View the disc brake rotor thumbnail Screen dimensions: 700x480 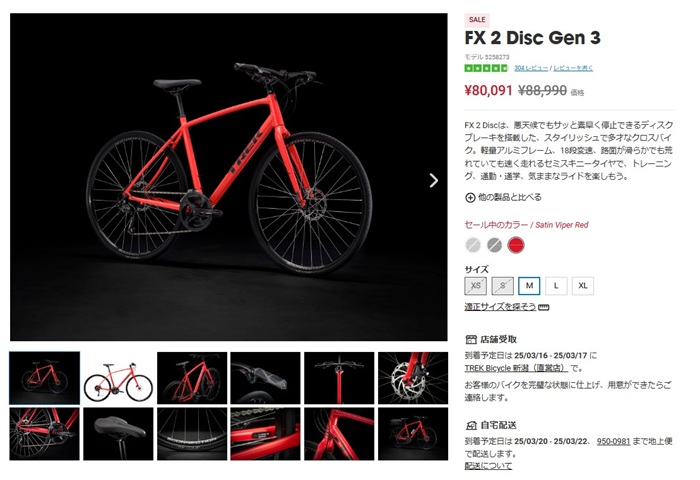pyautogui.click(x=413, y=378)
